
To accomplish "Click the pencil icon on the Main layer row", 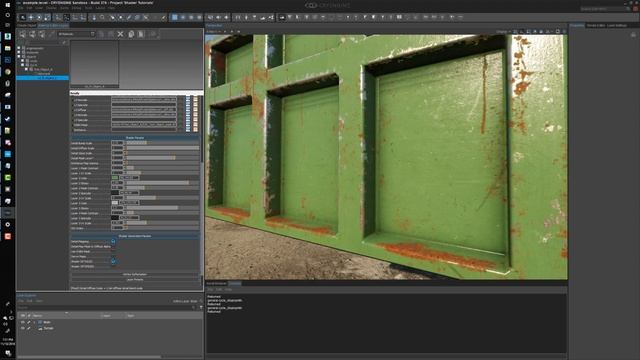I will [x=29, y=322].
